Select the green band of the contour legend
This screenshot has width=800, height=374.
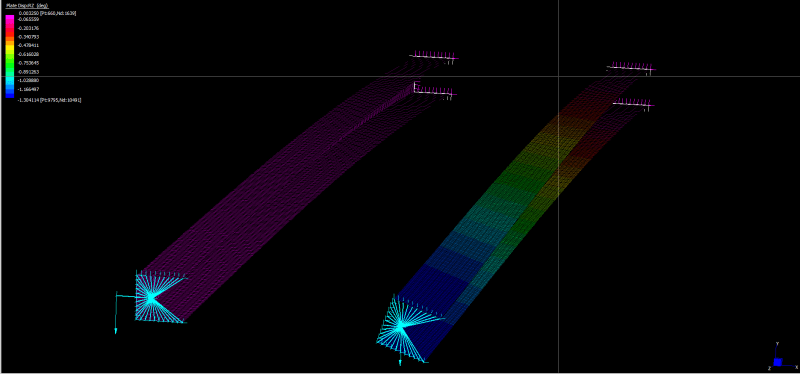point(10,65)
